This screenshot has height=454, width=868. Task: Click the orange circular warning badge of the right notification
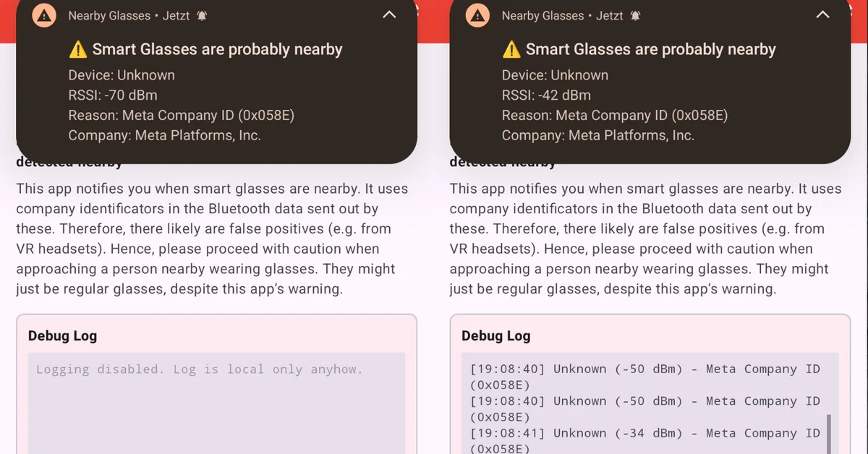[477, 14]
